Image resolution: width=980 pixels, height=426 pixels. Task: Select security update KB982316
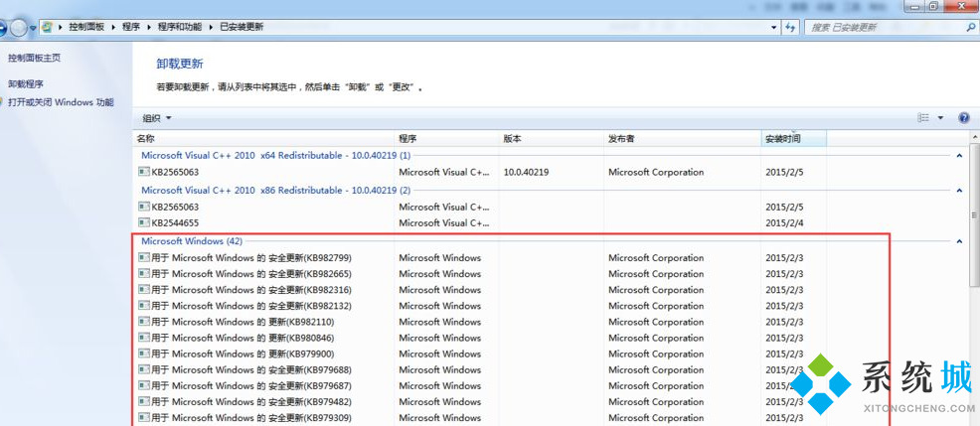(481, 290)
